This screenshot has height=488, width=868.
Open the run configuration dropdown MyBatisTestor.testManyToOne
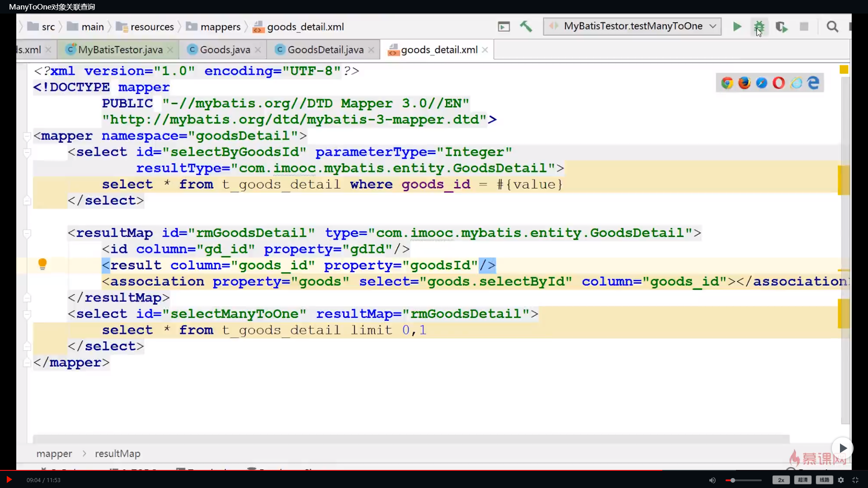[x=632, y=26]
